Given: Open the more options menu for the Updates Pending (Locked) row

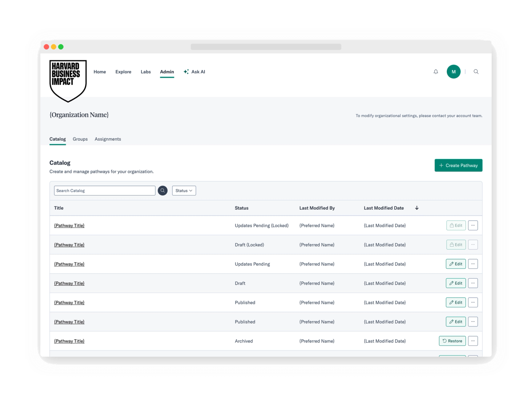Looking at the screenshot, I should point(473,225).
